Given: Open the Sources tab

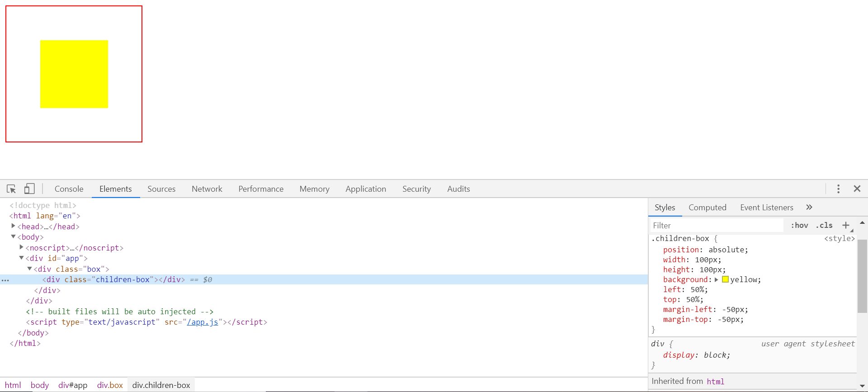Looking at the screenshot, I should click(x=161, y=189).
